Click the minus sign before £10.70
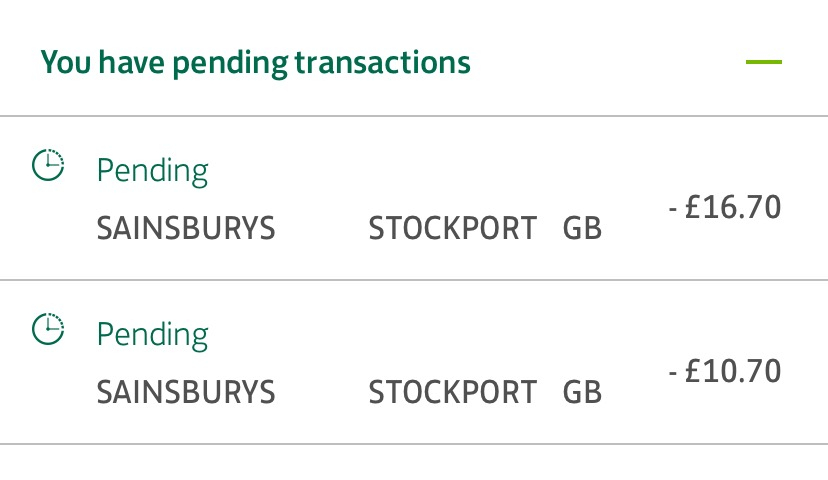This screenshot has height=480, width=828. click(673, 374)
